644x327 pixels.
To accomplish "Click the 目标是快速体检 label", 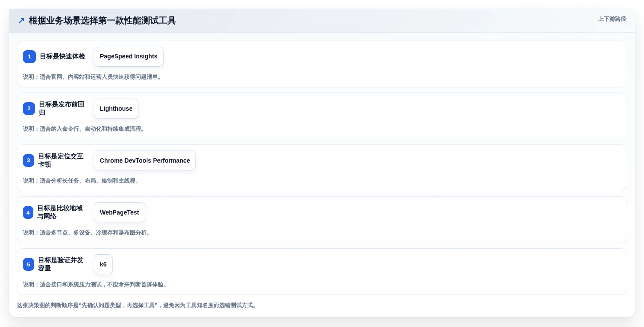I will pyautogui.click(x=62, y=57).
